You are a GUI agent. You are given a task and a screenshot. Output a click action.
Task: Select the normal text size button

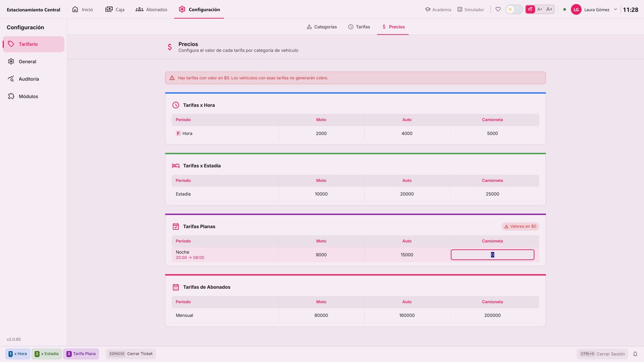(530, 9)
